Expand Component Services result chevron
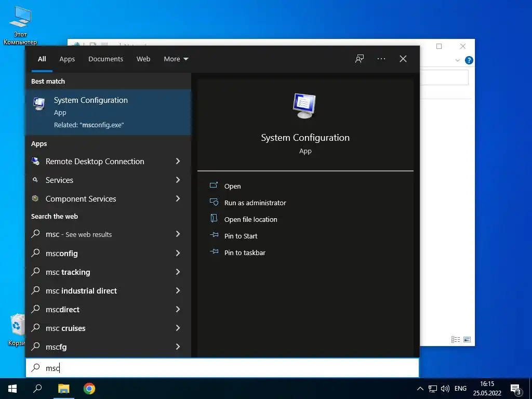 (178, 198)
